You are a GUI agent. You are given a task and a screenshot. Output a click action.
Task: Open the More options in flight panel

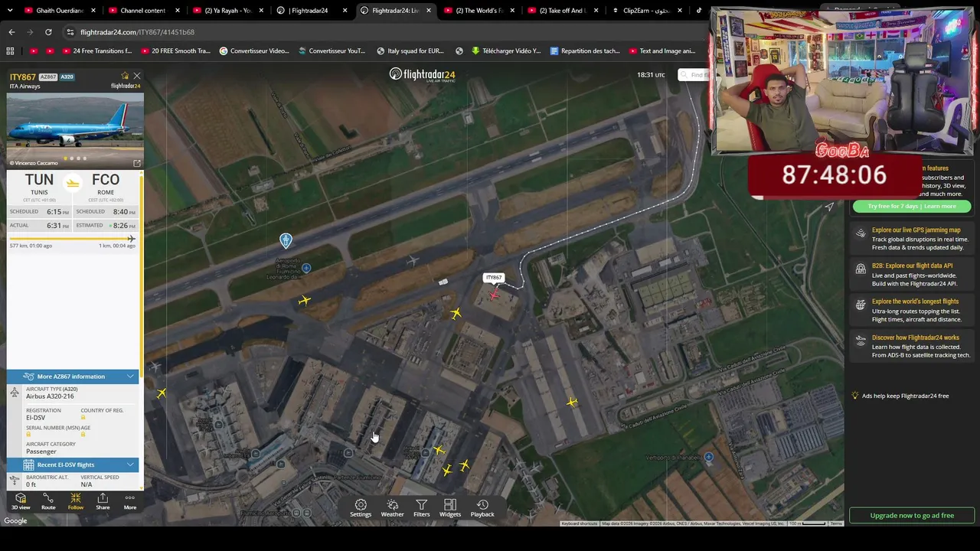click(x=130, y=501)
